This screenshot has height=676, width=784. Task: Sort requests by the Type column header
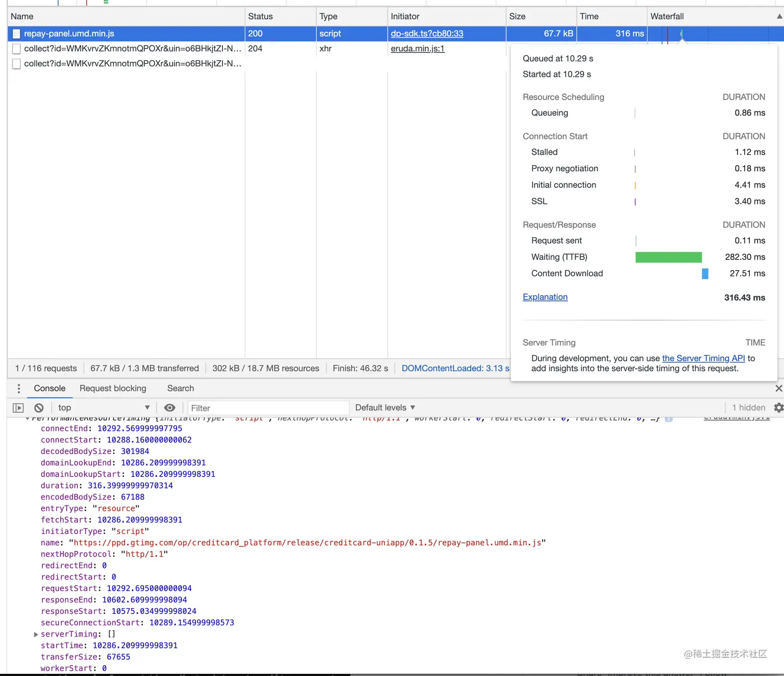pyautogui.click(x=352, y=17)
